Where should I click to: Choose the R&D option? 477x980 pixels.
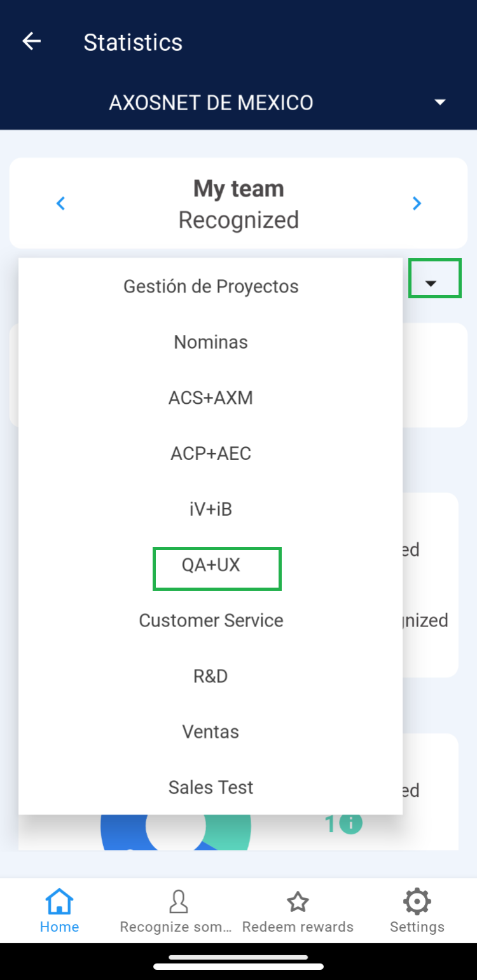pyautogui.click(x=211, y=676)
